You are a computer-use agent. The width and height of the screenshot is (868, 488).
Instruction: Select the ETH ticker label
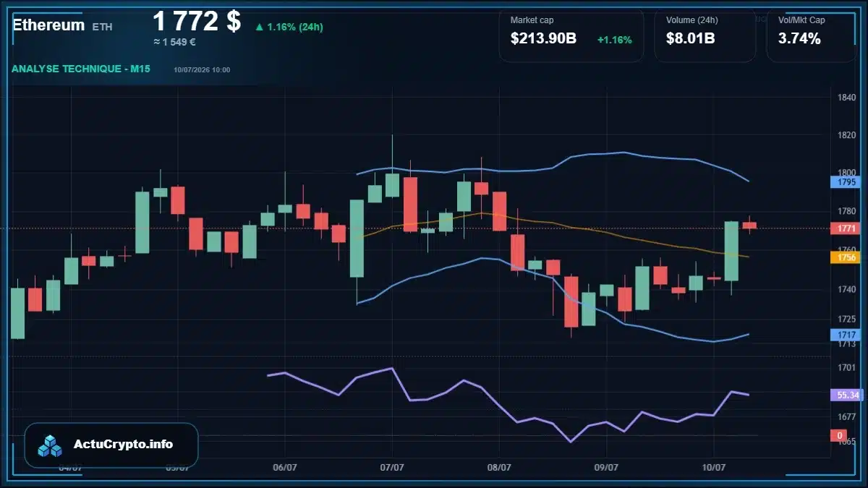click(103, 27)
